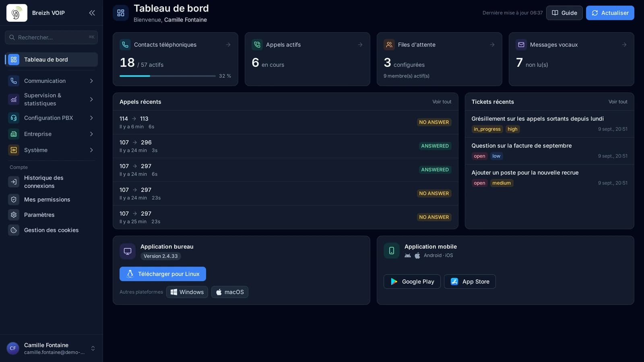Collapse the sidebar with the double-chevron icon
644x362 pixels.
pyautogui.click(x=92, y=13)
